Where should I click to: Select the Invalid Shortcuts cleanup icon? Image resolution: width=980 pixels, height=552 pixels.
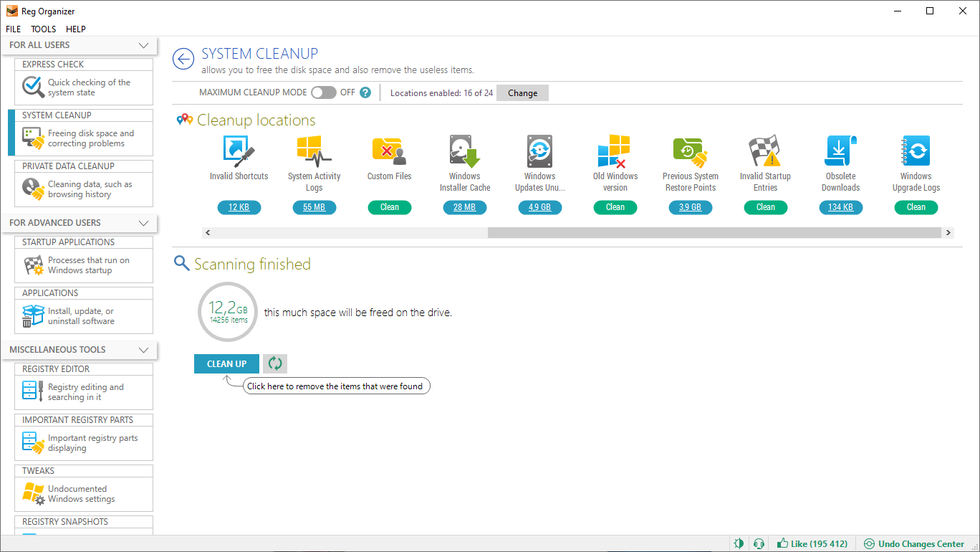[x=239, y=151]
